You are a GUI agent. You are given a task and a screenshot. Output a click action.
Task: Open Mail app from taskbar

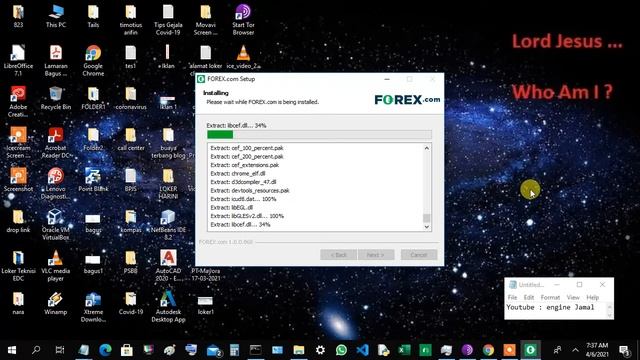point(213,350)
